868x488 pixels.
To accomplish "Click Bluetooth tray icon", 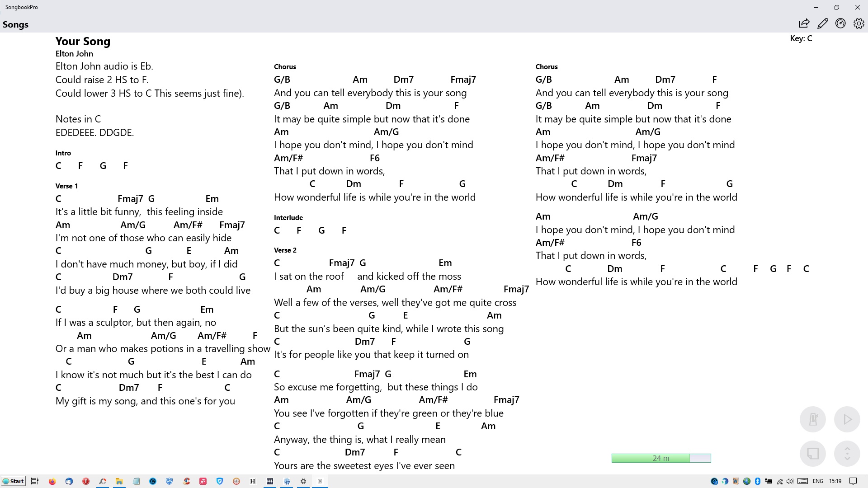I will pos(758,481).
